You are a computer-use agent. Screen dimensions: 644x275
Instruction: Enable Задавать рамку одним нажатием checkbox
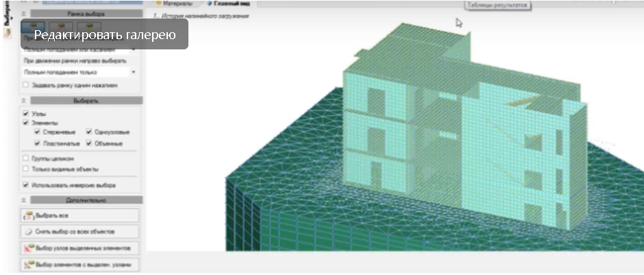[26, 86]
